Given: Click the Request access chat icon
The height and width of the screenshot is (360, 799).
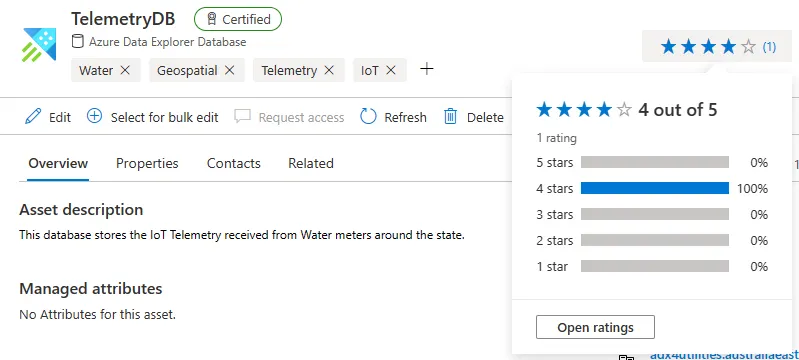Looking at the screenshot, I should pos(243,117).
